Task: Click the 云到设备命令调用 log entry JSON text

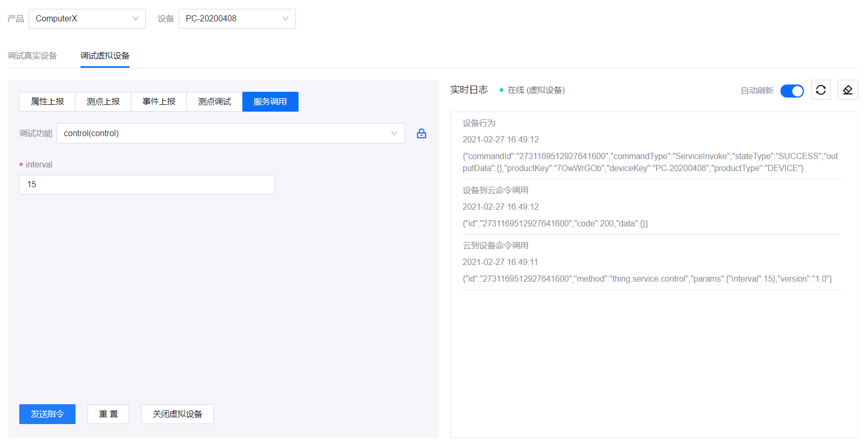Action: click(647, 279)
